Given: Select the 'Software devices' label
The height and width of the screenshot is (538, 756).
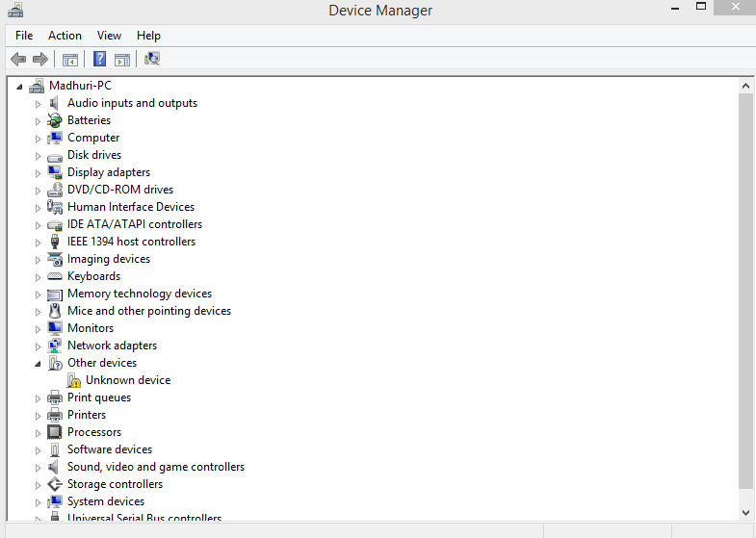Looking at the screenshot, I should pyautogui.click(x=110, y=449).
